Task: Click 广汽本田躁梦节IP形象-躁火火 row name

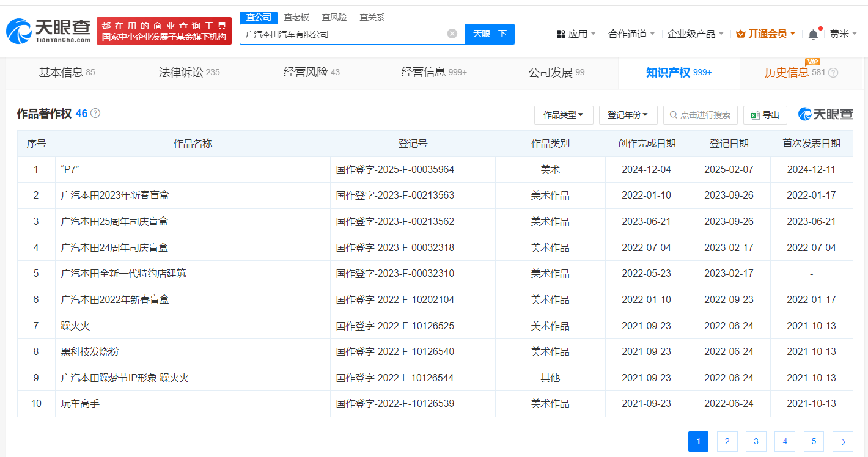Action: coord(125,378)
